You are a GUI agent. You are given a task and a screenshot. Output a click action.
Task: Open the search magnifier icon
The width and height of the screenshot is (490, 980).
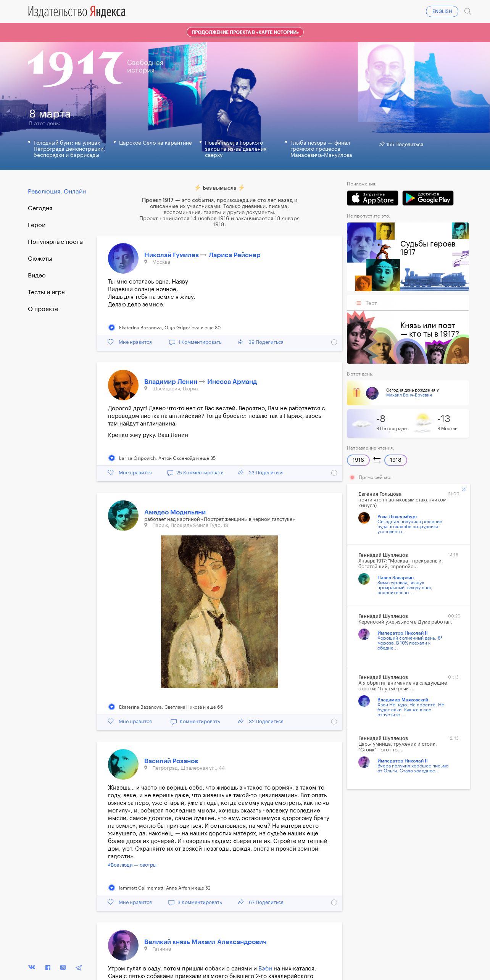click(467, 11)
